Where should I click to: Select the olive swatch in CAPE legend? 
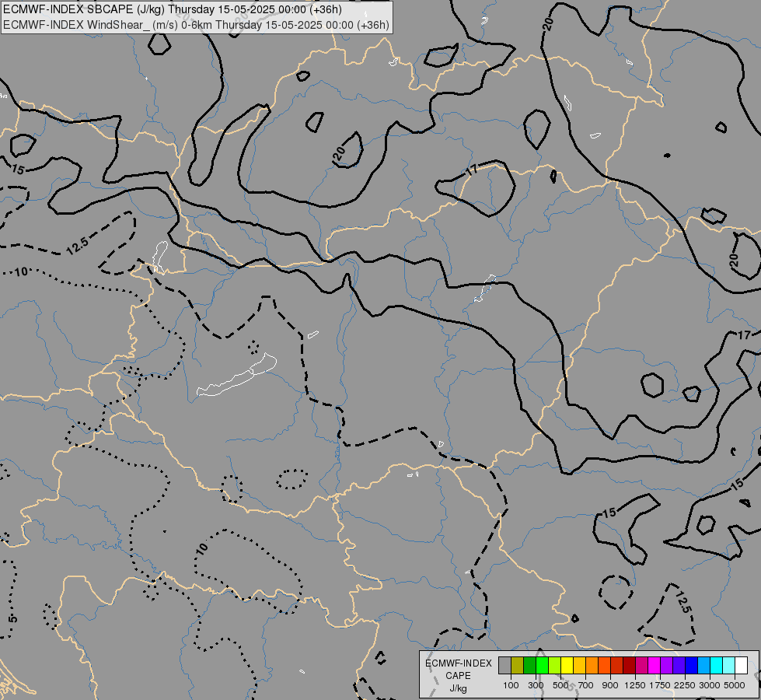(x=518, y=665)
